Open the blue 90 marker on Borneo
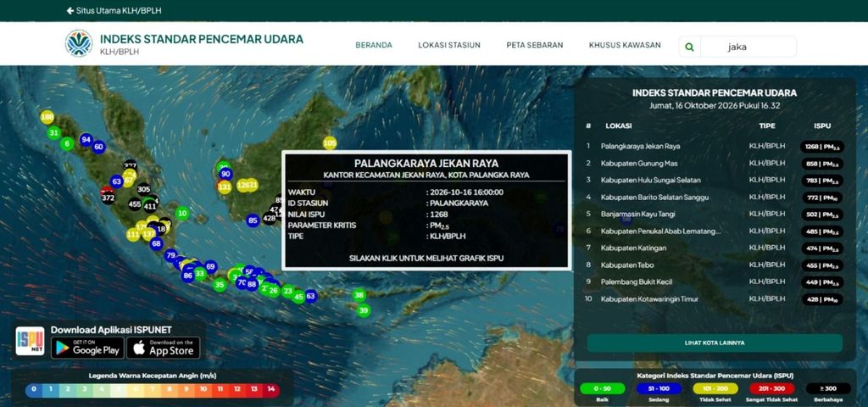The height and width of the screenshot is (407, 868). 225,174
